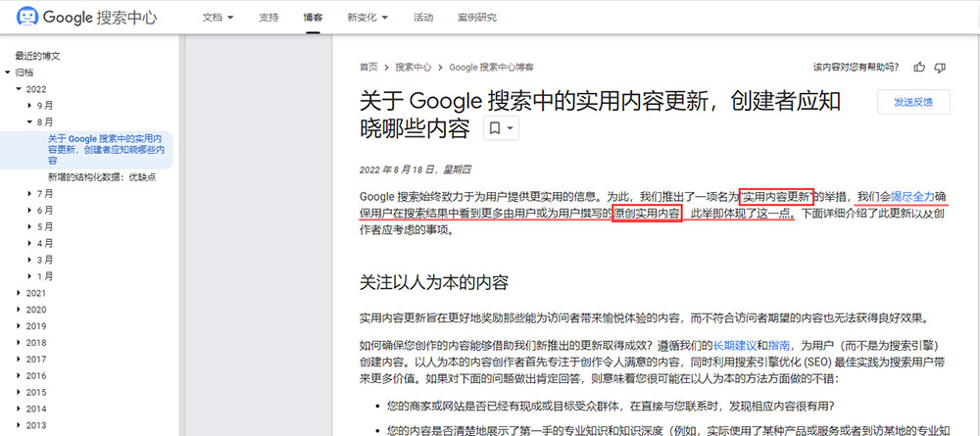This screenshot has width=980, height=436.
Task: Click the Google 搜索中心 robot logo icon
Action: [x=26, y=18]
